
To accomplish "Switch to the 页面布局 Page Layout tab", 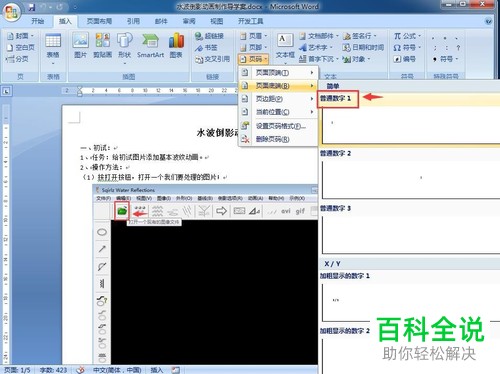I will [x=99, y=21].
